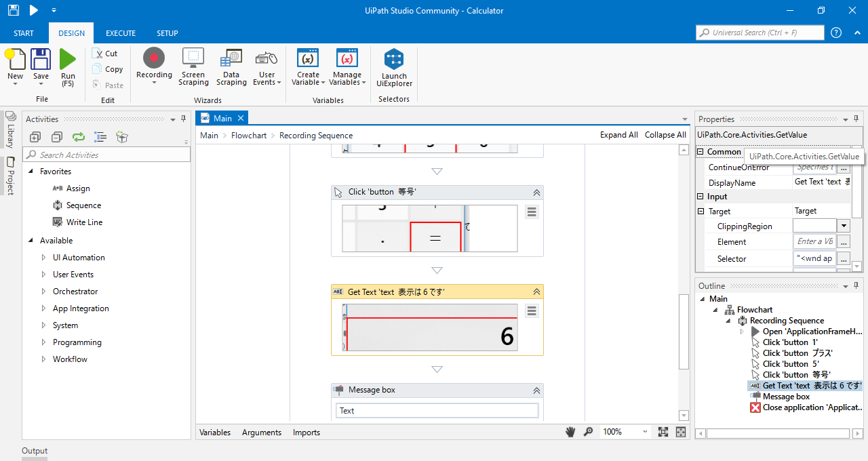Start the Recording wizard
Image resolution: width=868 pixels, height=461 pixels.
[x=154, y=67]
